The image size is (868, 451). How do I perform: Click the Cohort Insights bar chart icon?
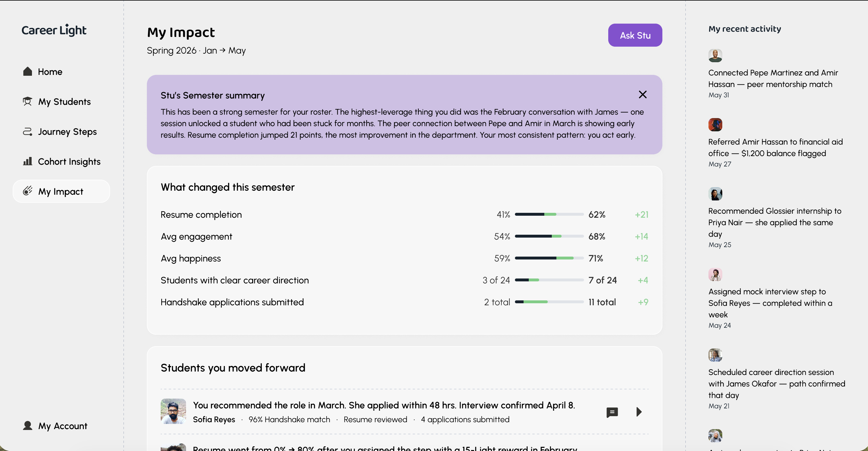click(x=28, y=161)
